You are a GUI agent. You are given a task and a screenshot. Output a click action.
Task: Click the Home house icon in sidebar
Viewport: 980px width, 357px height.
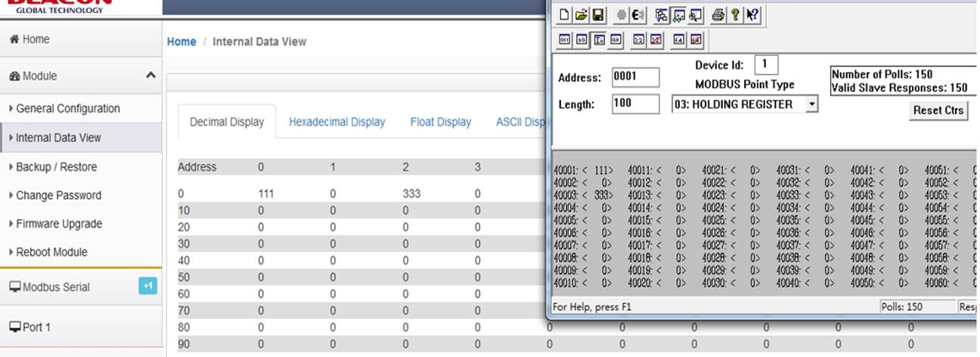pyautogui.click(x=14, y=39)
